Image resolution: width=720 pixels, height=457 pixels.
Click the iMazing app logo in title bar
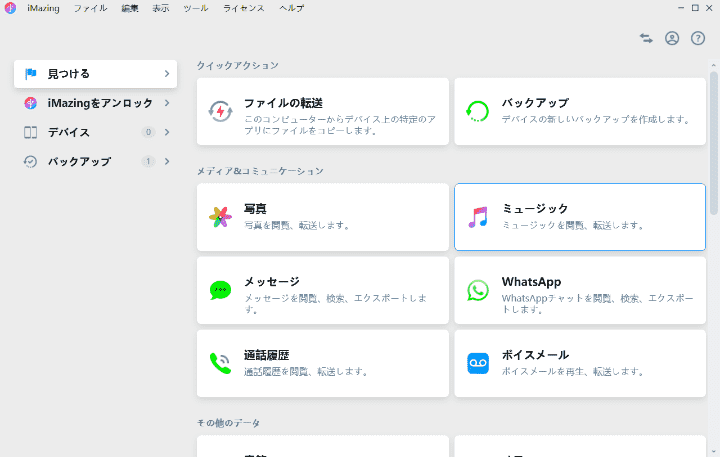10,8
